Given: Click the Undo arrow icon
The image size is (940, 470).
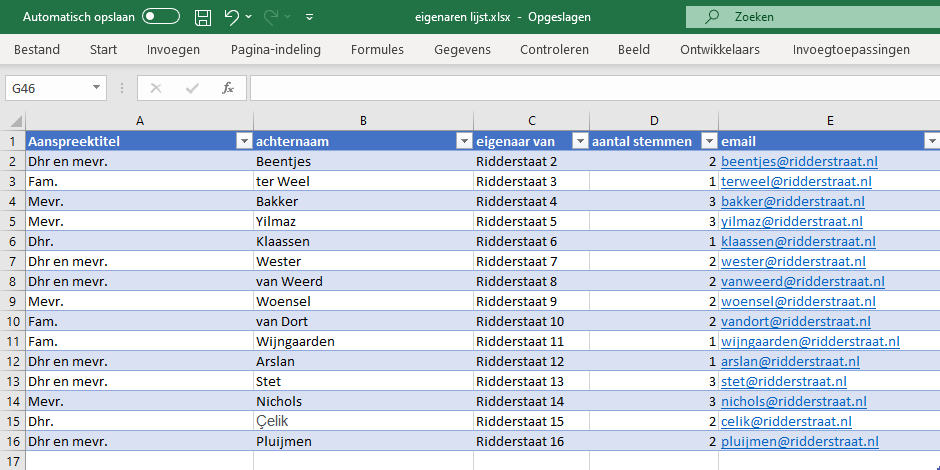Looking at the screenshot, I should [x=232, y=17].
